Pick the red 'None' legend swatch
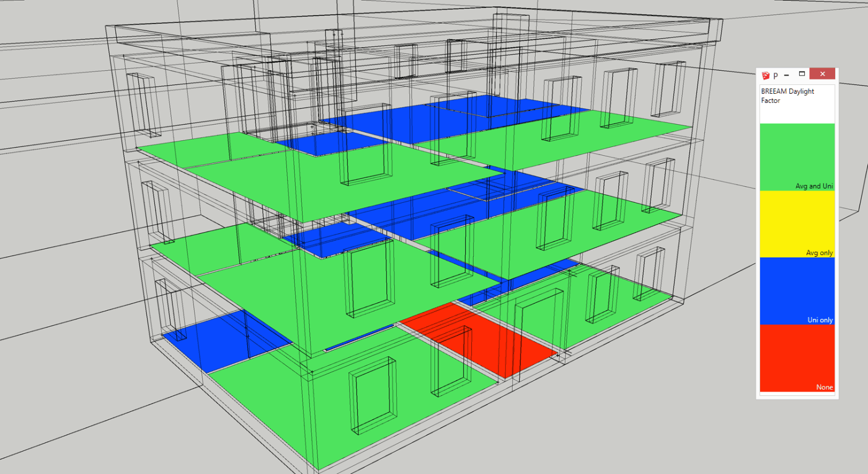Image resolution: width=868 pixels, height=474 pixels. coord(797,358)
